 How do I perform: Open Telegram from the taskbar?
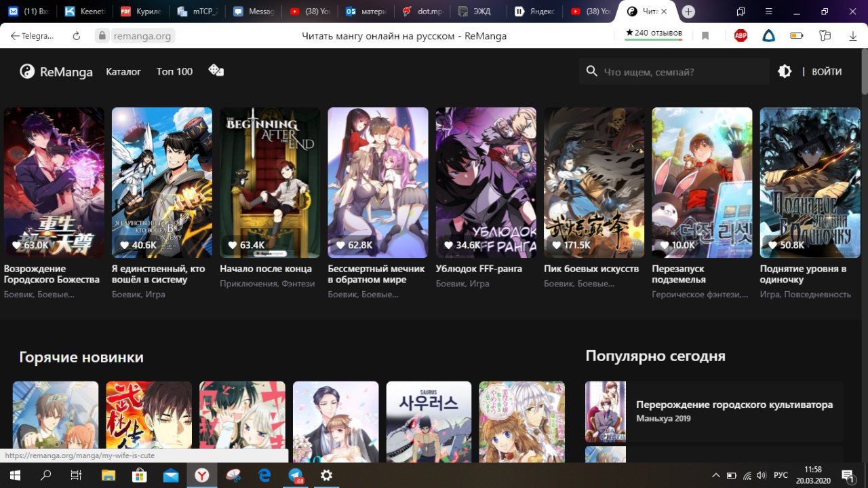[296, 475]
